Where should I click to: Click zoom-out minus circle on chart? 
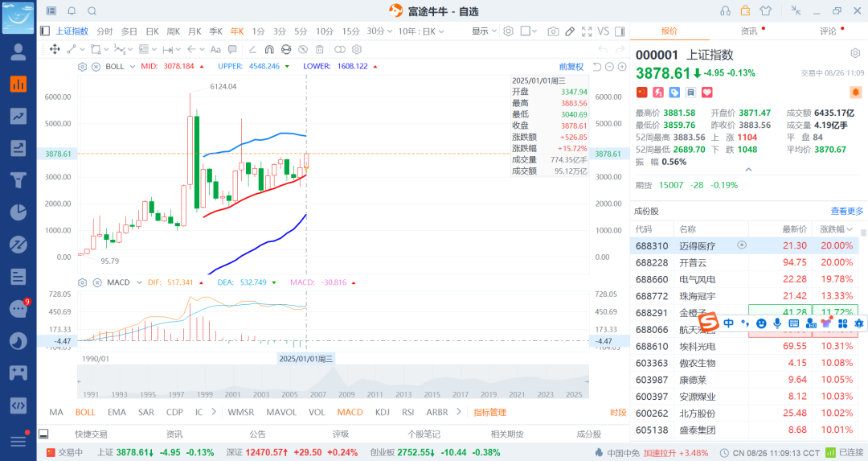(x=609, y=67)
